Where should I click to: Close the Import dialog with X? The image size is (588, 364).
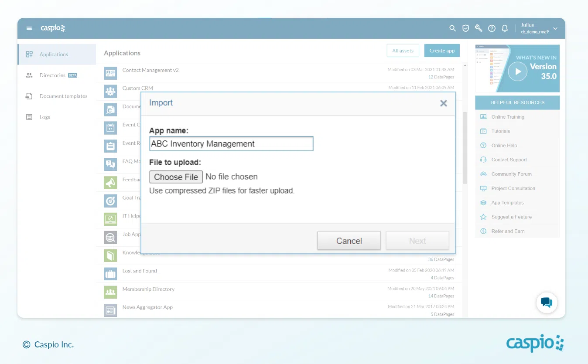[x=443, y=103]
